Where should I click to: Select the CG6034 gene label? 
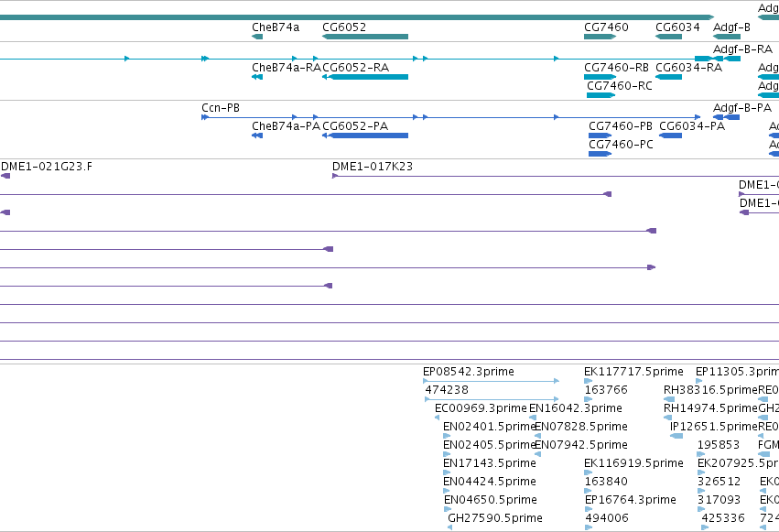pos(677,27)
